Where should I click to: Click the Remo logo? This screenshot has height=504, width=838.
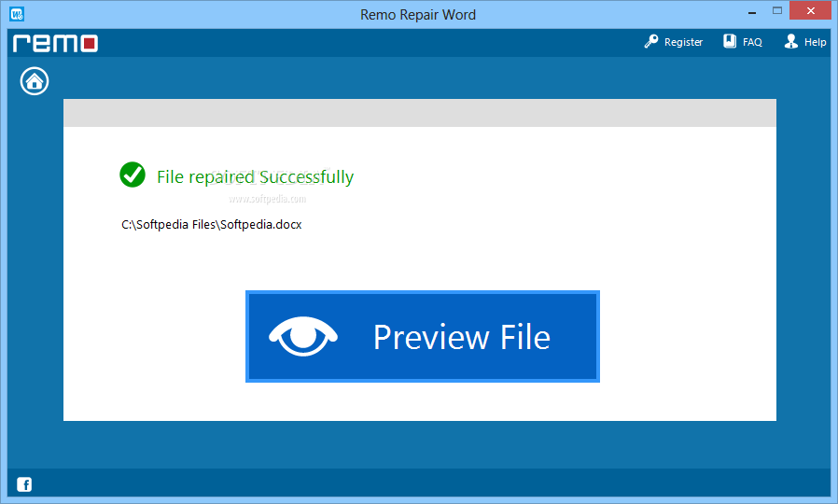coord(56,43)
